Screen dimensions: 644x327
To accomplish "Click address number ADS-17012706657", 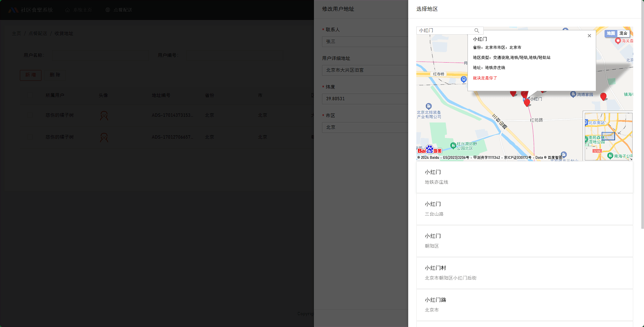I will [x=172, y=137].
